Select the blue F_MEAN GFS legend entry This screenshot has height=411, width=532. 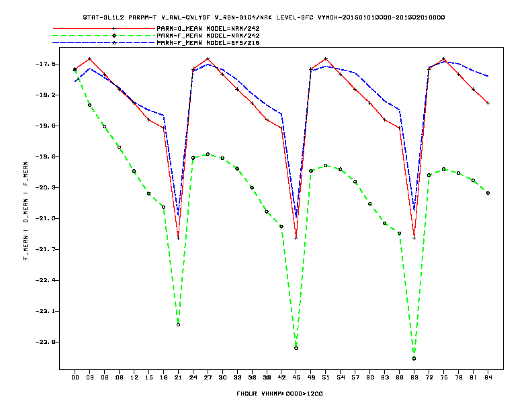157,43
